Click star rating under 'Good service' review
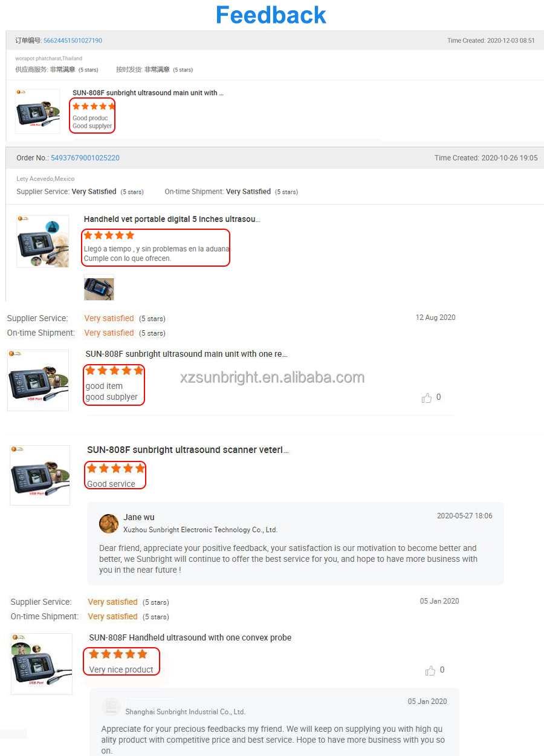The image size is (544, 756). coord(116,468)
